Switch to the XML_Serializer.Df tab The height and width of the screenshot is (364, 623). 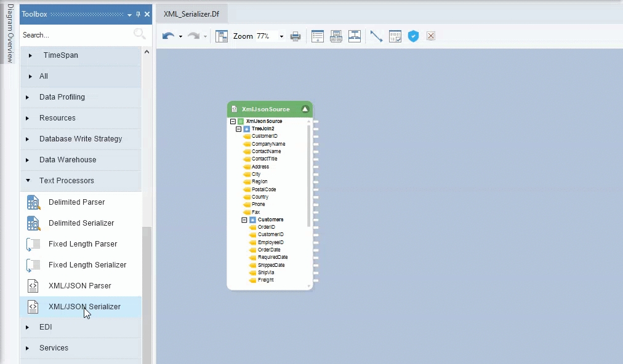(x=191, y=14)
